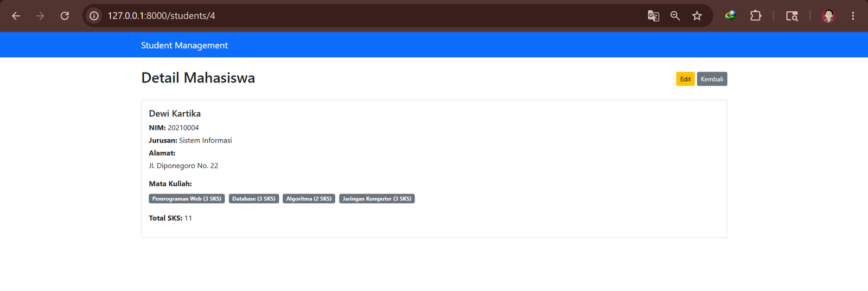Screen dimensions: 868x291
Task: Open the Extensions puzzle icon
Action: pyautogui.click(x=756, y=16)
